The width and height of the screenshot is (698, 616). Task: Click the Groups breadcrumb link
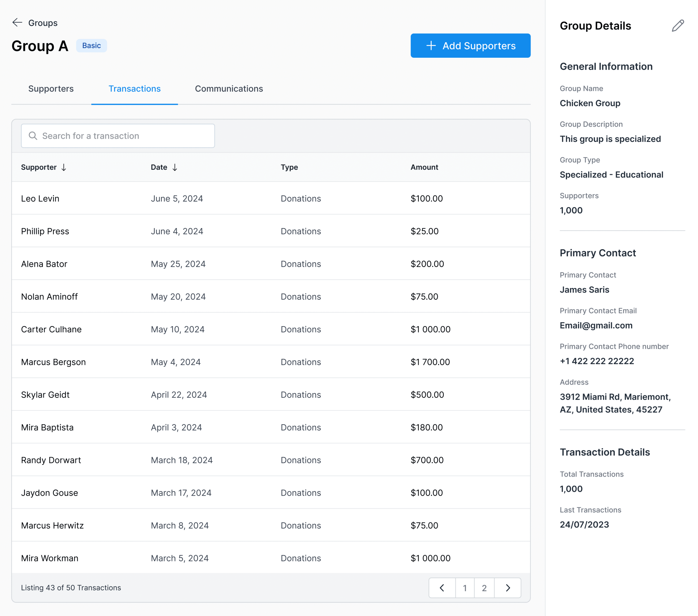click(x=43, y=23)
